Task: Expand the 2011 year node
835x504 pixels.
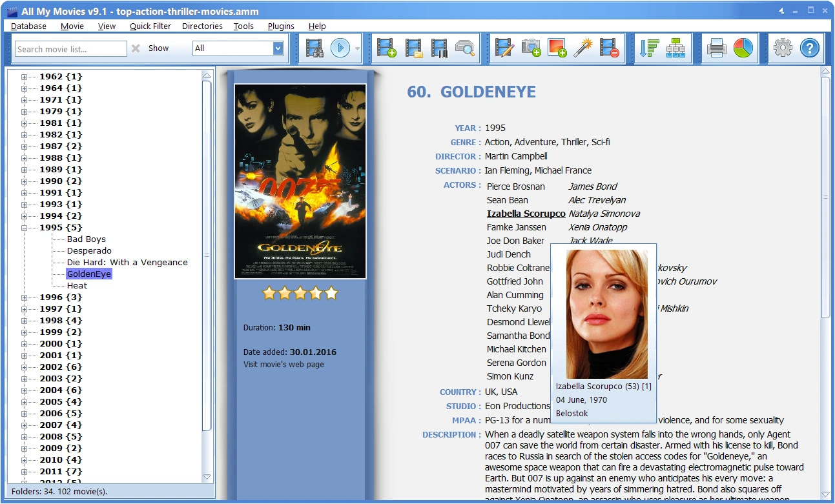Action: click(x=24, y=472)
